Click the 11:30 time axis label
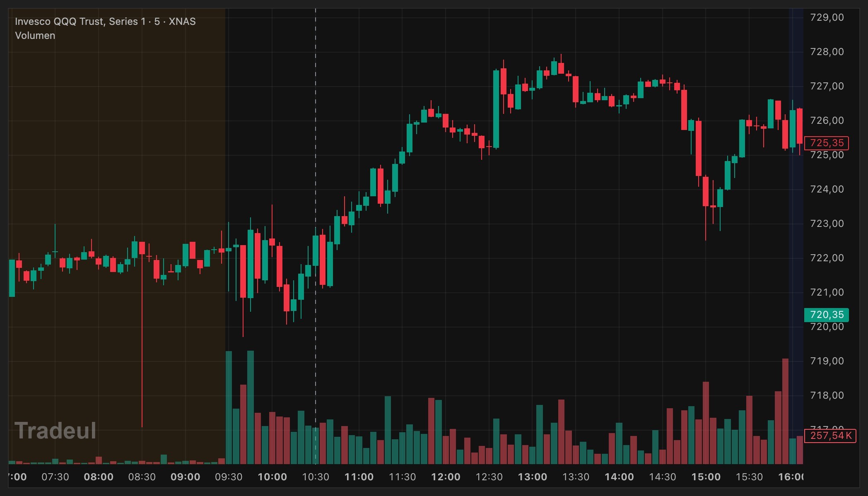 [402, 477]
